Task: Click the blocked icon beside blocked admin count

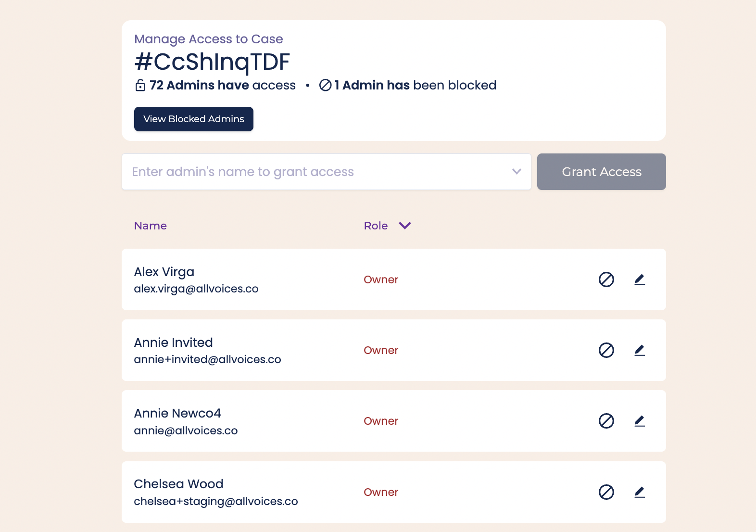Action: point(325,85)
